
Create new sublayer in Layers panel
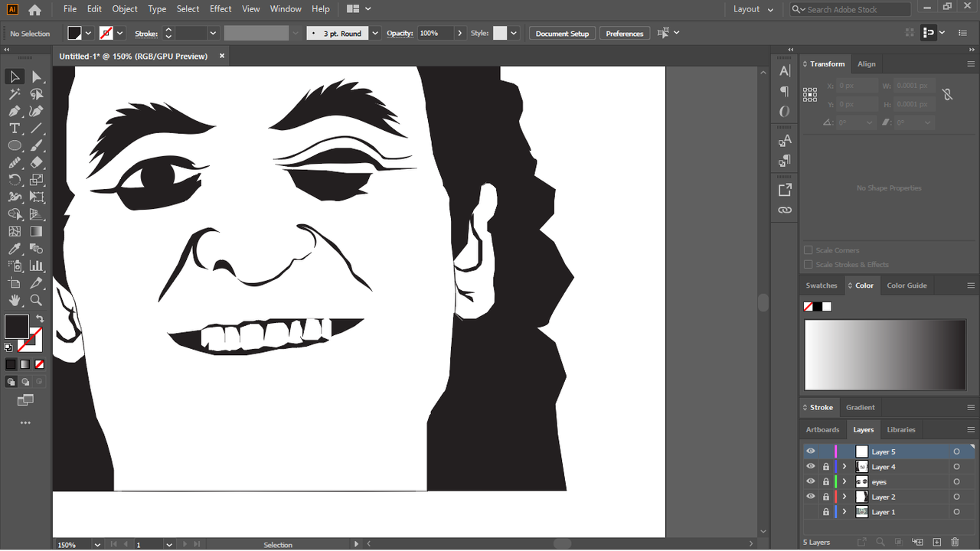pyautogui.click(x=916, y=542)
